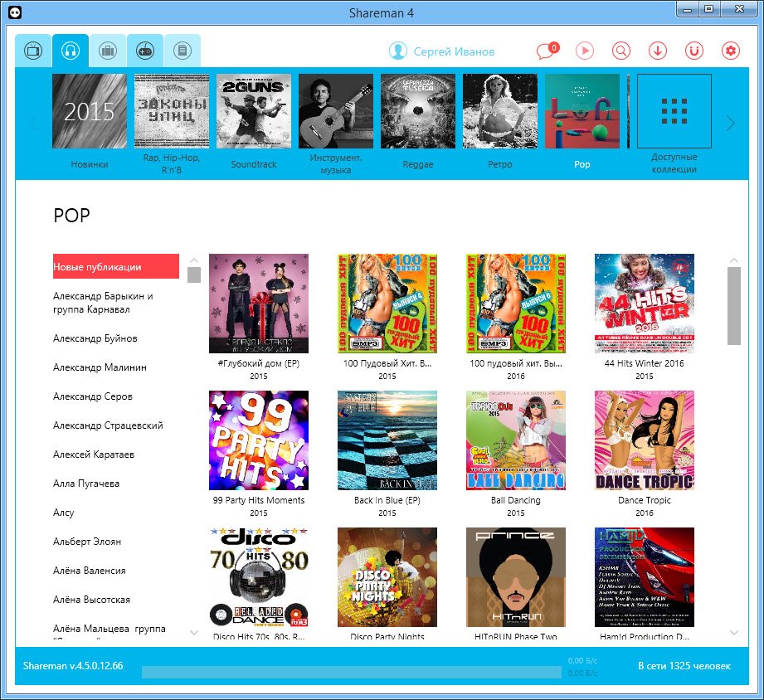This screenshot has height=700, width=764.
Task: Click the transfer progress bar
Action: click(351, 673)
